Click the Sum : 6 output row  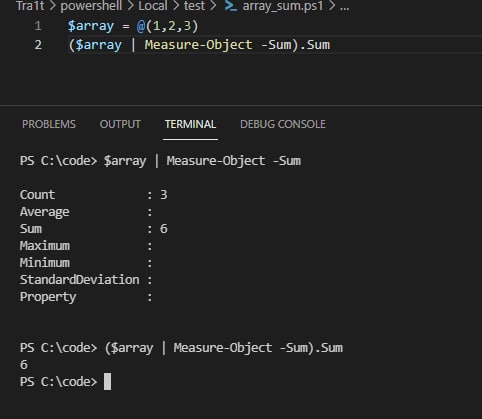coord(94,229)
